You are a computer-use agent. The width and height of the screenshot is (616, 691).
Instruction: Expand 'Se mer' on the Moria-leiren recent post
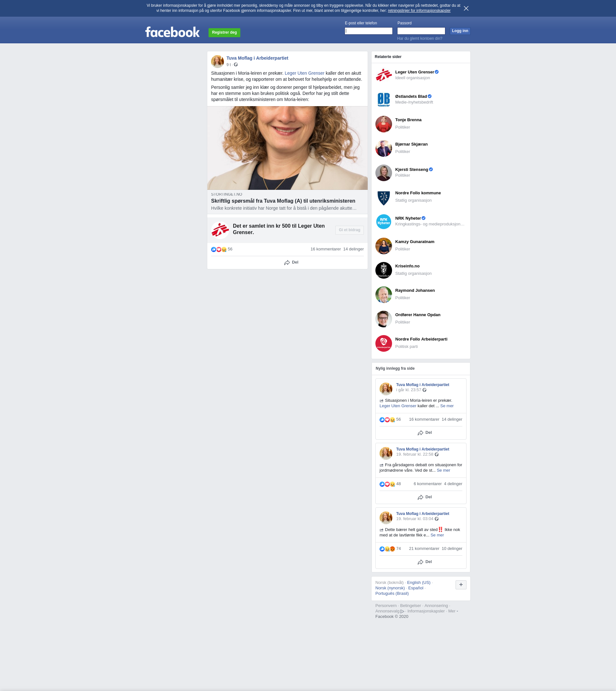pyautogui.click(x=447, y=406)
